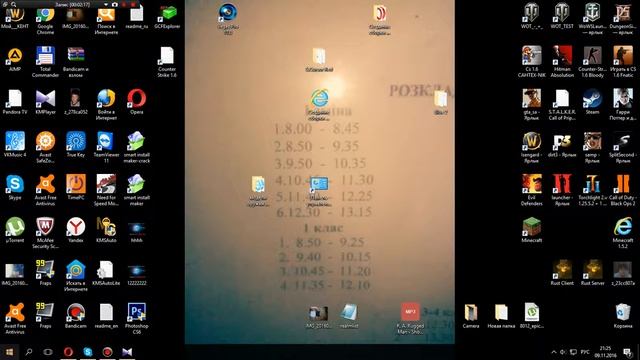The height and width of the screenshot is (360, 640).
Task: Launch dirt3 shortcut icon
Action: point(562,145)
